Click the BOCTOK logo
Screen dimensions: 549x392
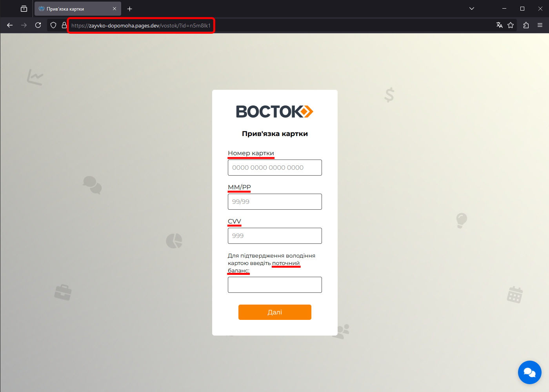point(274,112)
